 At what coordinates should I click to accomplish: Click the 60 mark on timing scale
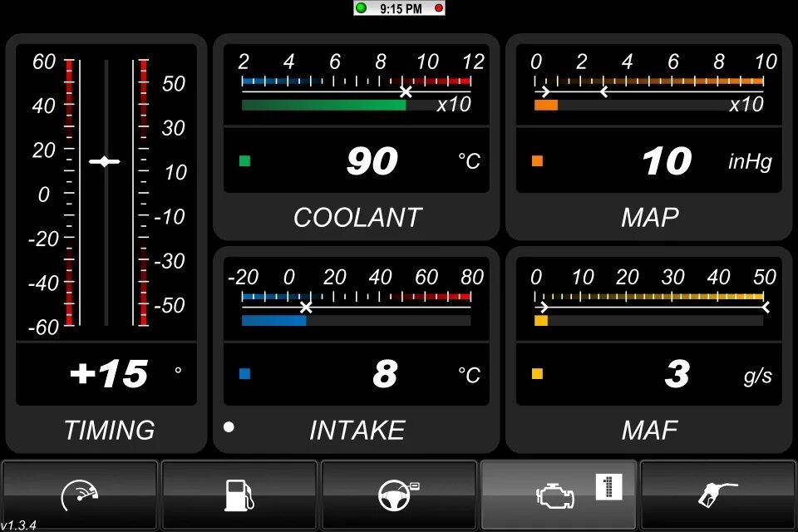(44, 62)
